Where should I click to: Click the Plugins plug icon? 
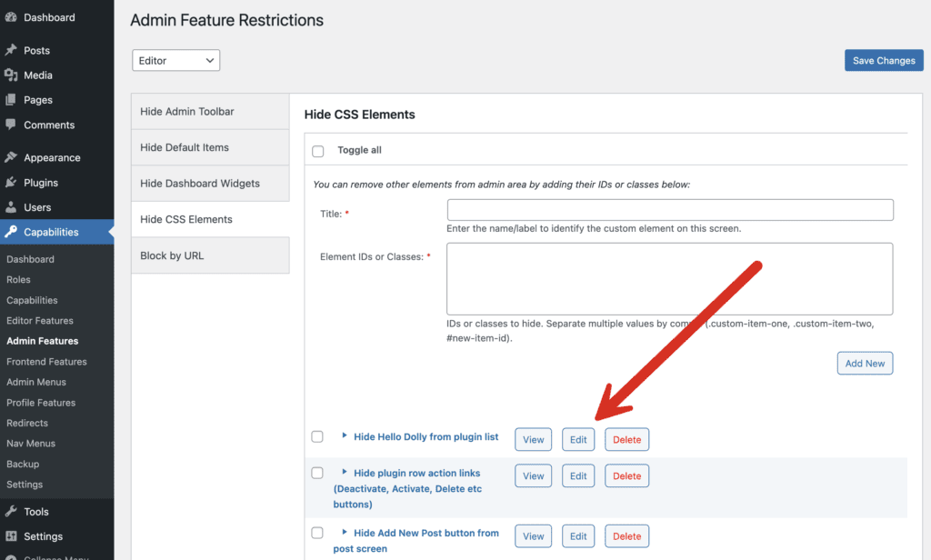[11, 183]
